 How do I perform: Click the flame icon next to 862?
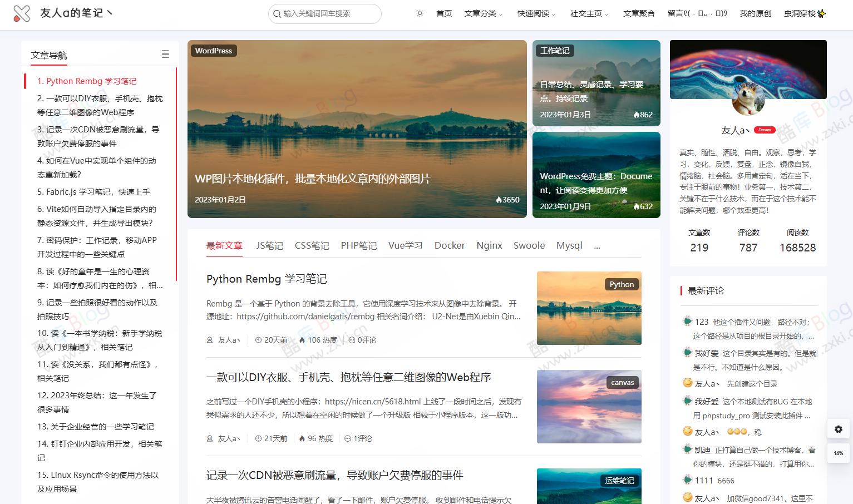(x=637, y=115)
